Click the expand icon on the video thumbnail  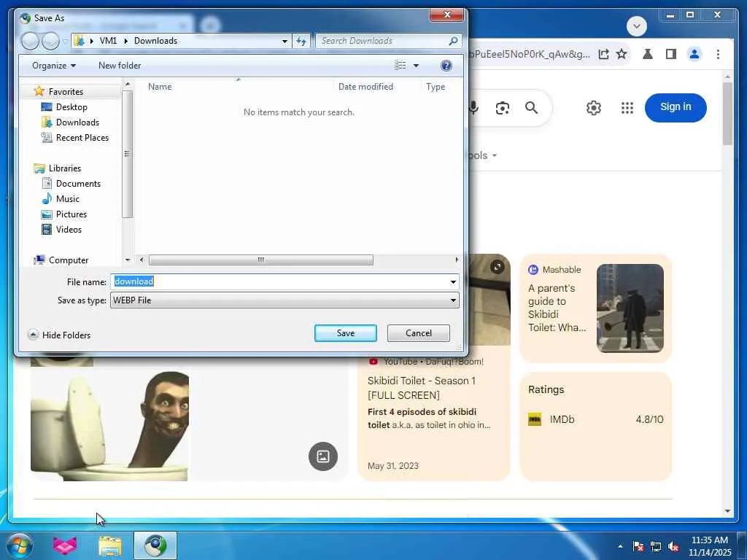point(497,267)
